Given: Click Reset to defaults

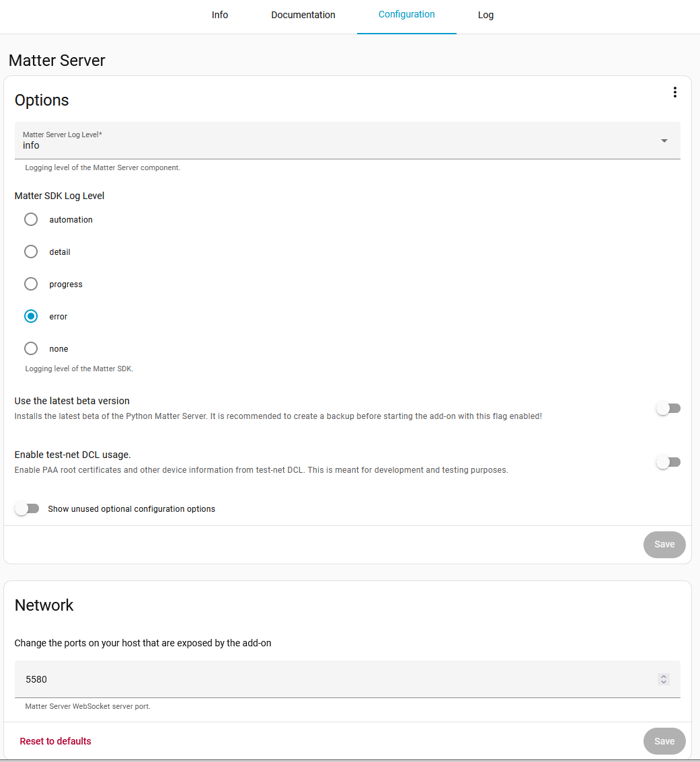Looking at the screenshot, I should pyautogui.click(x=55, y=741).
